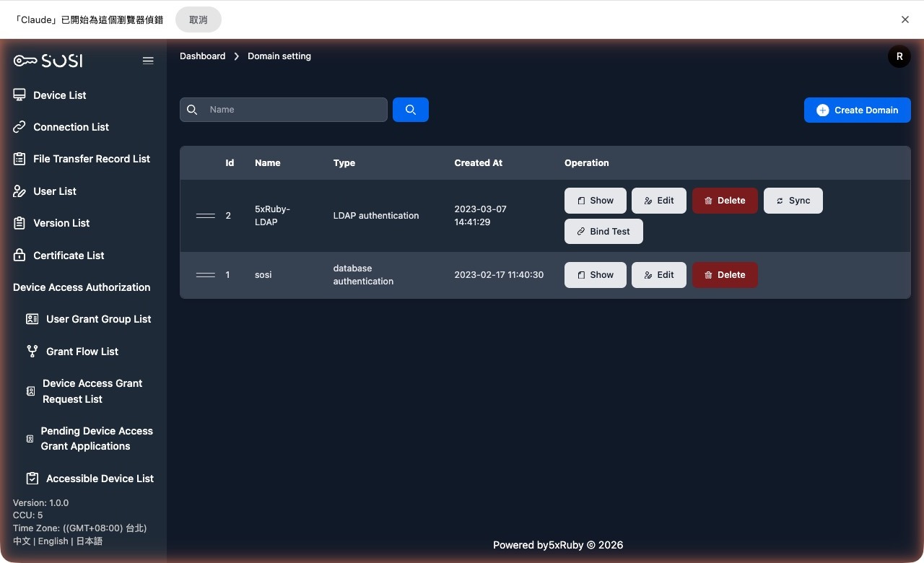Open the Certificate List section
Image resolution: width=924 pixels, height=563 pixels.
click(69, 255)
